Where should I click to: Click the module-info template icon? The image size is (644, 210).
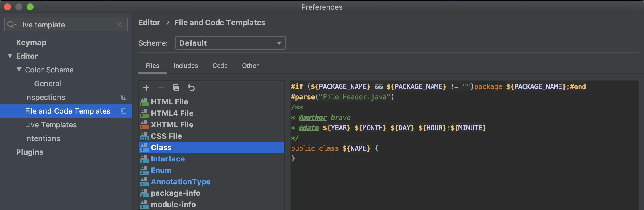click(x=144, y=205)
